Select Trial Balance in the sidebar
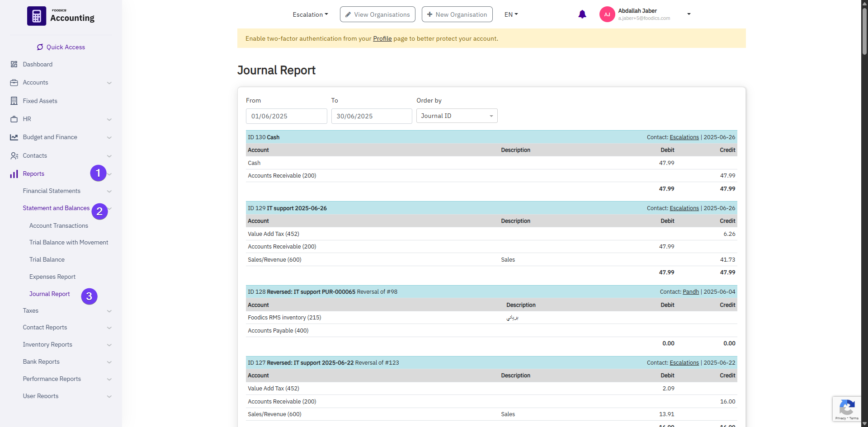The width and height of the screenshot is (868, 427). 47,259
